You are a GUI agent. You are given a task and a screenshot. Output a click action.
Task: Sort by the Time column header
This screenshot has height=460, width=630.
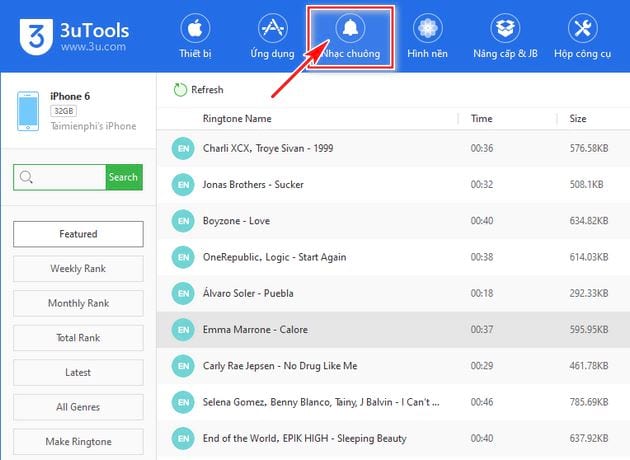tap(481, 119)
